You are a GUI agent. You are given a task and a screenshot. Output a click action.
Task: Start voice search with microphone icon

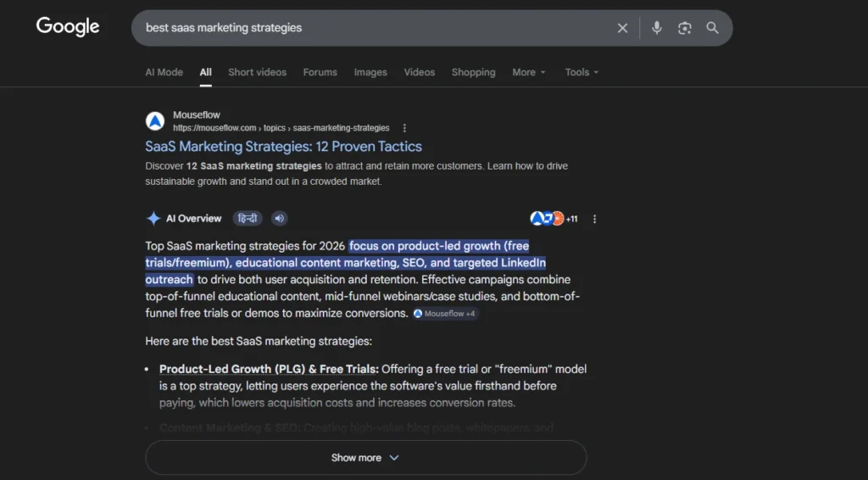[x=657, y=28]
